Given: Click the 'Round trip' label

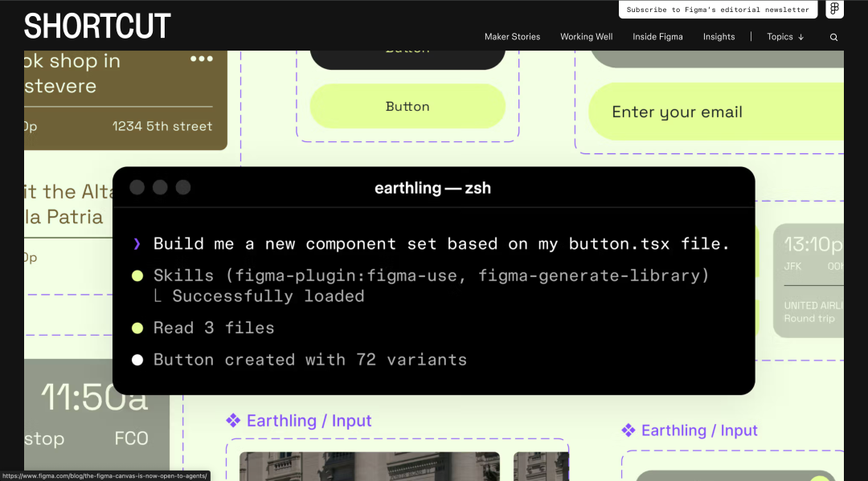Looking at the screenshot, I should point(809,319).
